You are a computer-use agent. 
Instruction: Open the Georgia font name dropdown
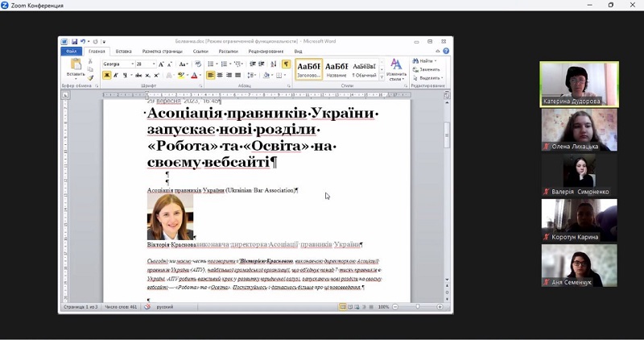click(132, 64)
